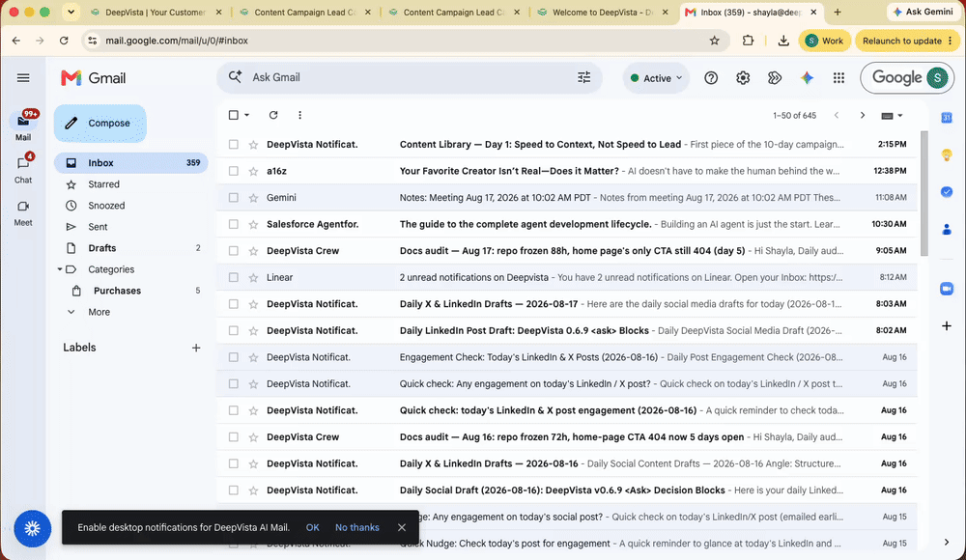Open Gmail settings gear
The height and width of the screenshot is (560, 966).
pyautogui.click(x=742, y=77)
